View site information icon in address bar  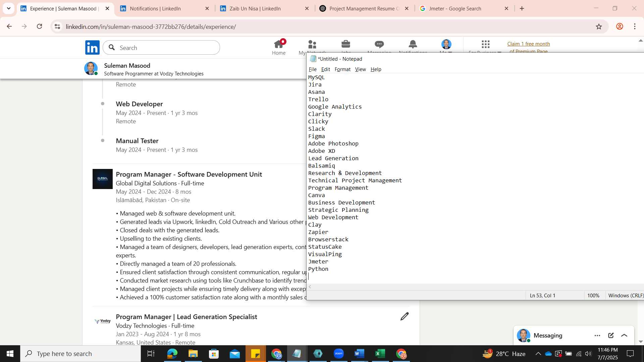coord(57,26)
